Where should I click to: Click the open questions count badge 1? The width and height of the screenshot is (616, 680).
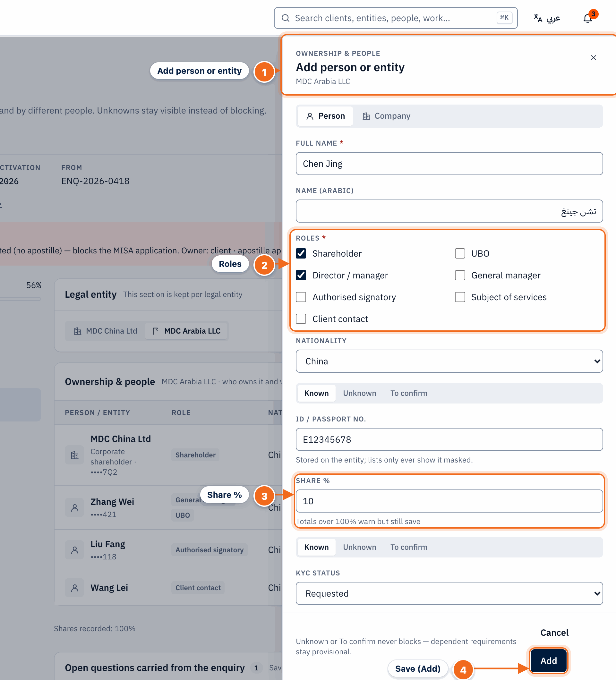click(x=256, y=668)
